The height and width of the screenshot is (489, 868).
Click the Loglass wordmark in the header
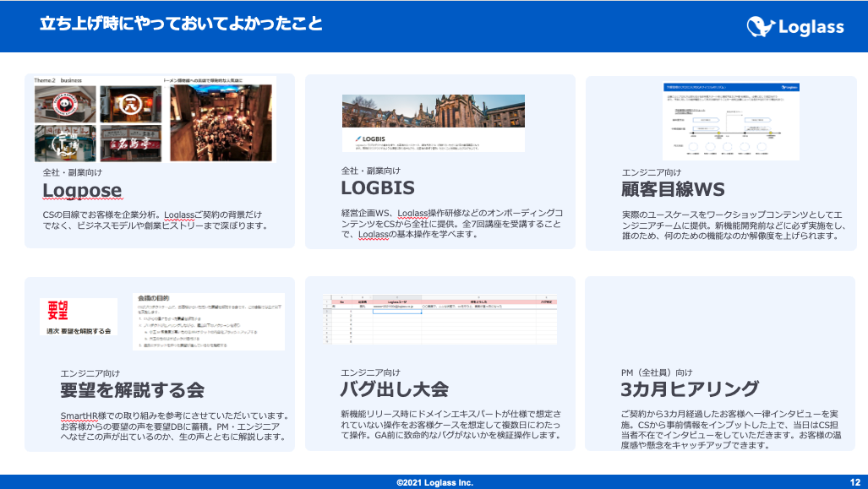coord(811,27)
